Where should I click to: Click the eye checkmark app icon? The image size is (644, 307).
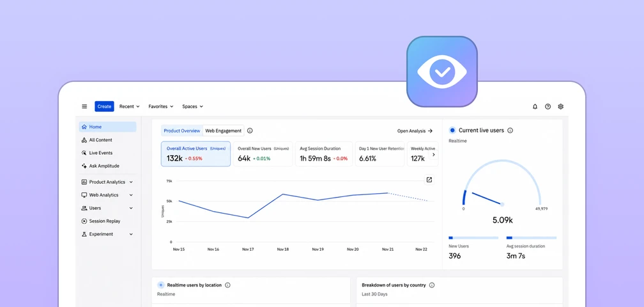[x=442, y=72]
